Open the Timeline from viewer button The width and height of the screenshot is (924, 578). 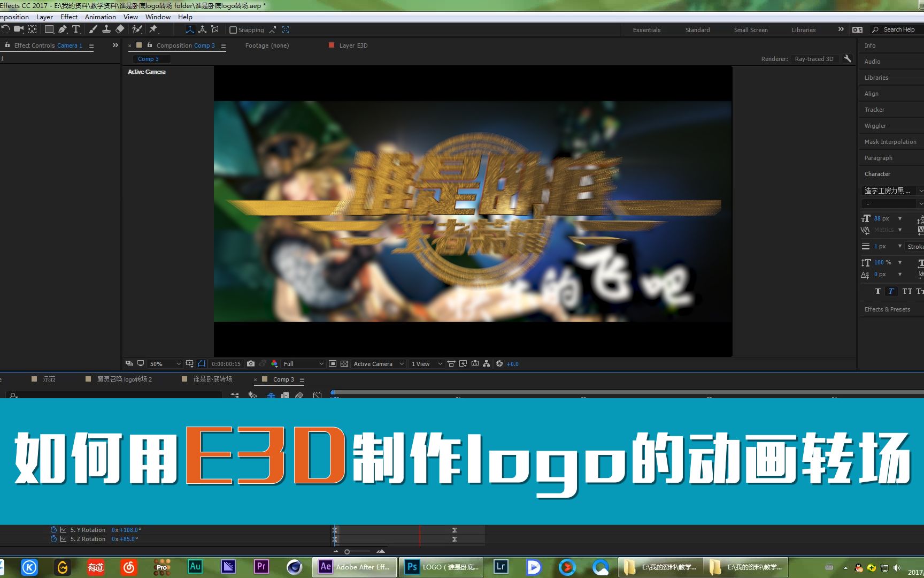pos(475,363)
